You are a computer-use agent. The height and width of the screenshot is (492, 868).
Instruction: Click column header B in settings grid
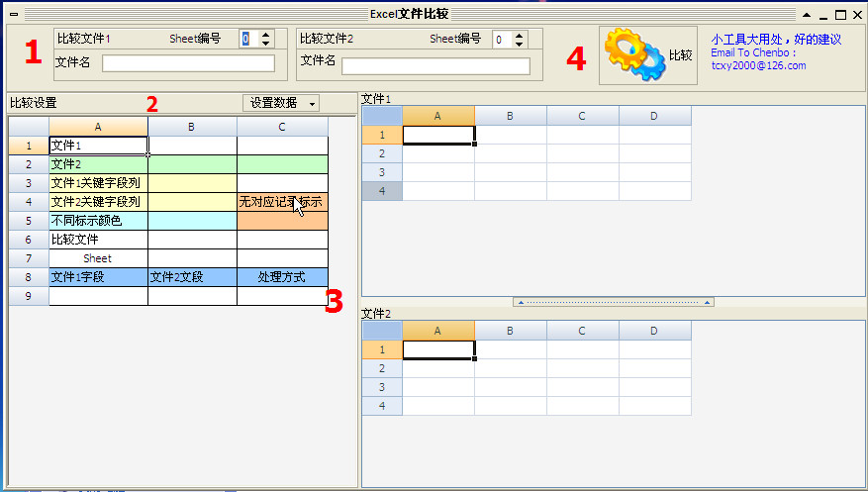click(192, 127)
